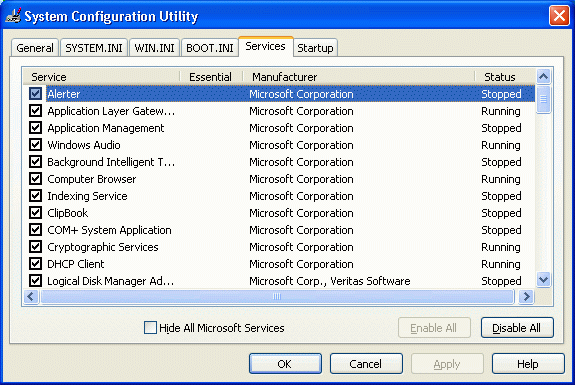This screenshot has width=575, height=385.
Task: Uncheck the DHCP Client service
Action: (x=36, y=264)
